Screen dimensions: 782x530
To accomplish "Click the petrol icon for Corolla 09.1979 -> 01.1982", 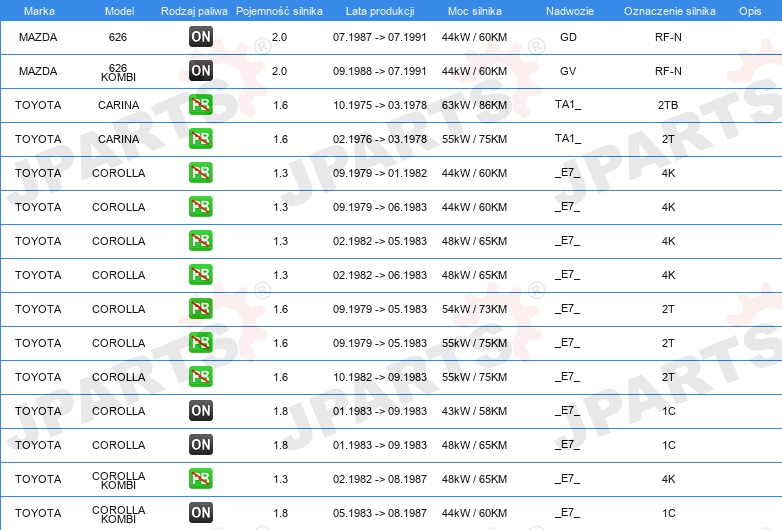I will (200, 172).
